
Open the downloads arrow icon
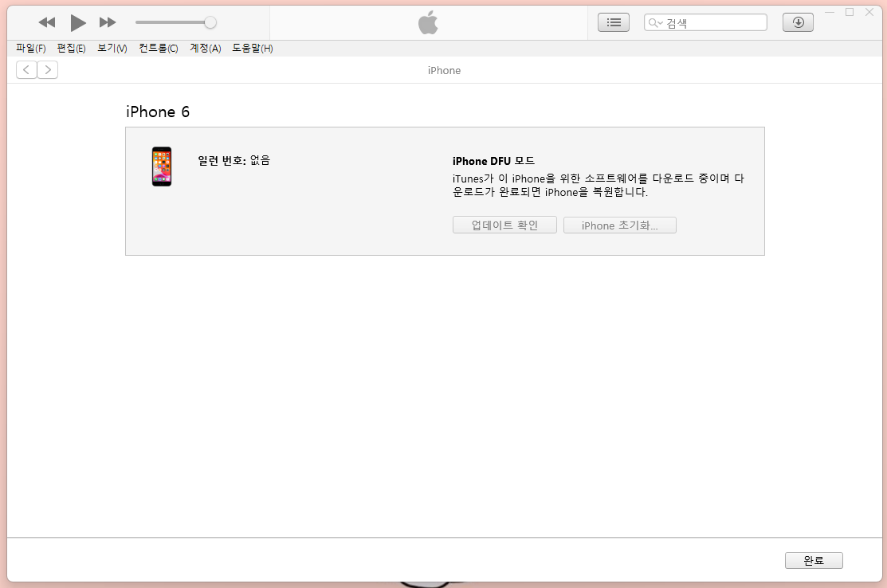799,22
